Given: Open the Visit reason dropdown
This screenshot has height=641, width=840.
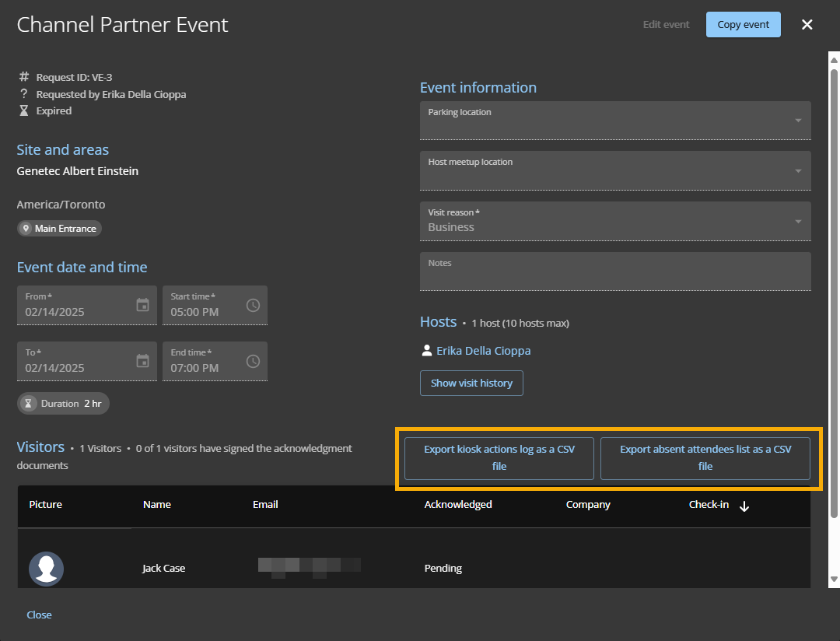Looking at the screenshot, I should 798,222.
